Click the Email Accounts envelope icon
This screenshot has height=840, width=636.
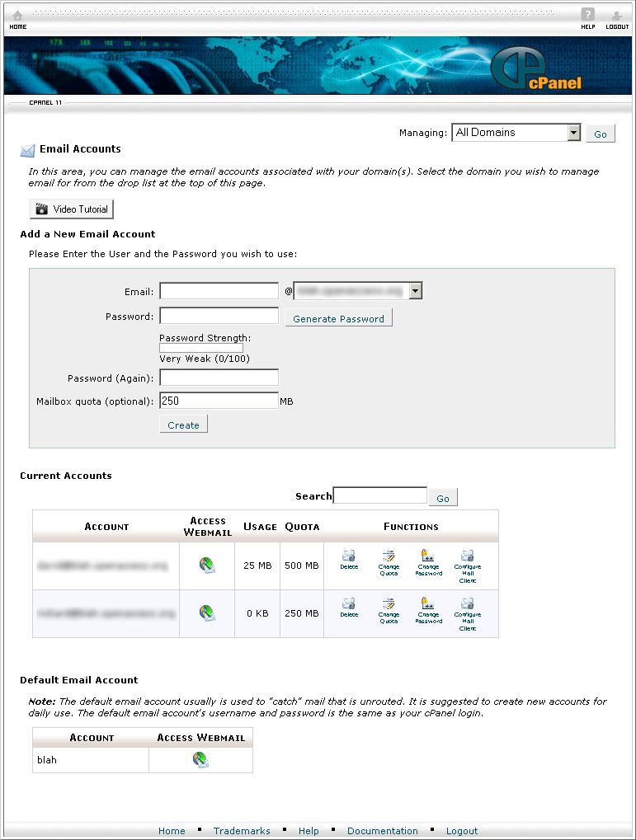(27, 151)
